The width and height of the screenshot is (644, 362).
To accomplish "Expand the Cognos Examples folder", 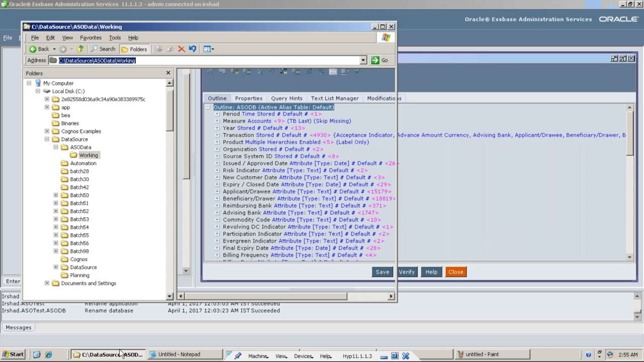I will [47, 131].
